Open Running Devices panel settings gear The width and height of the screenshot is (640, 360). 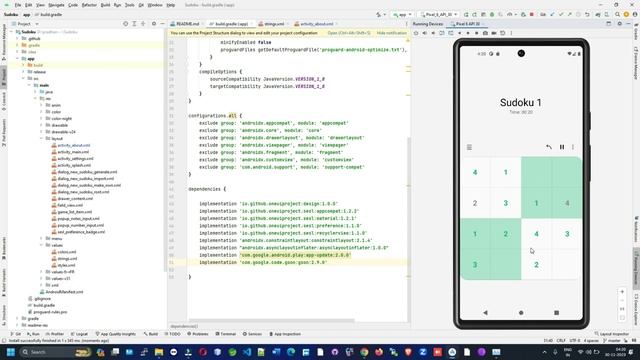(619, 24)
